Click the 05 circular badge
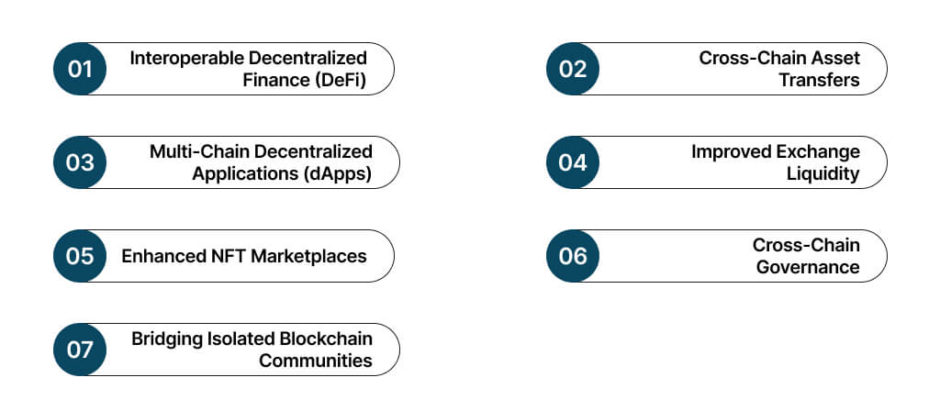 pos(80,256)
